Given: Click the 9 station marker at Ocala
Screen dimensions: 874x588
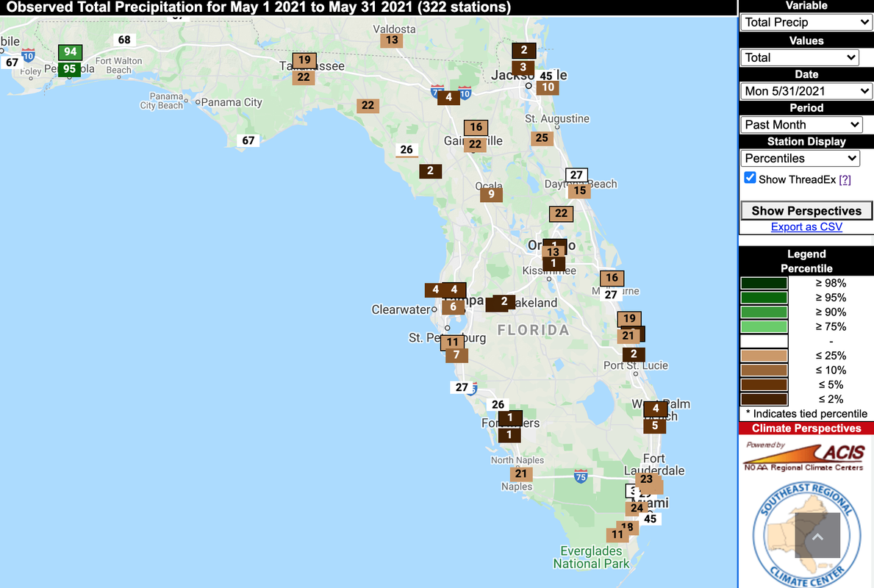Looking at the screenshot, I should (x=491, y=195).
